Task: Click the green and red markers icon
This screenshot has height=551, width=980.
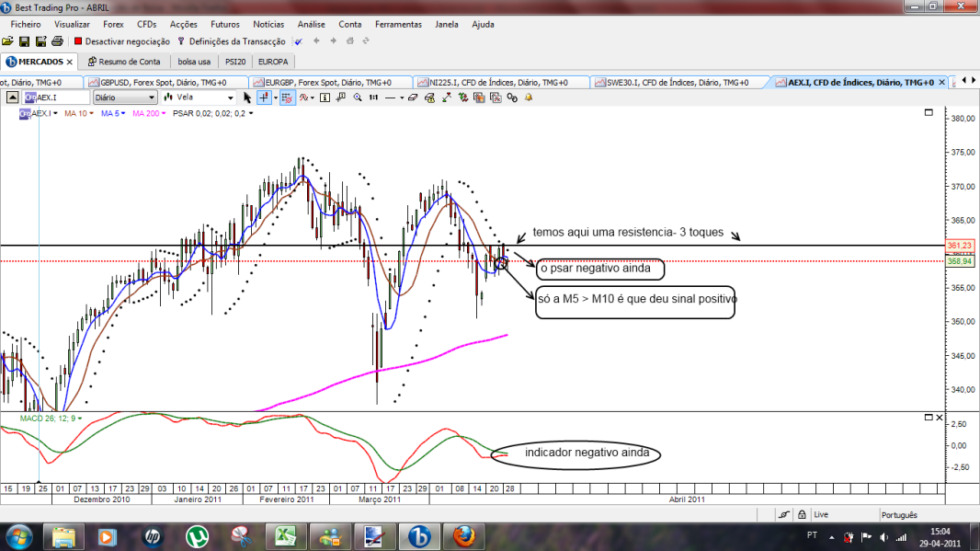Action: point(463,98)
